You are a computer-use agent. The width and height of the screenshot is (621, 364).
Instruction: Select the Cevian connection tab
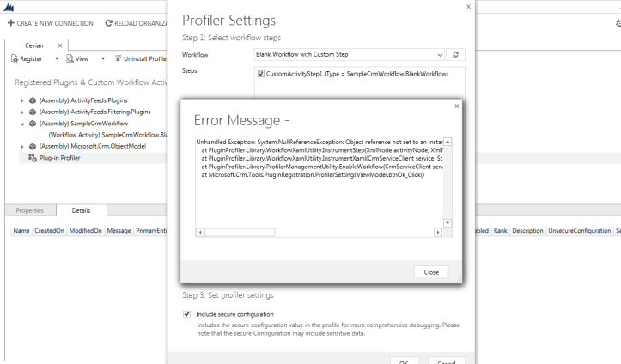pyautogui.click(x=34, y=45)
